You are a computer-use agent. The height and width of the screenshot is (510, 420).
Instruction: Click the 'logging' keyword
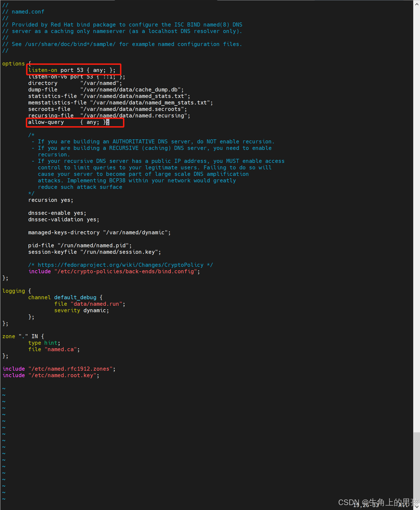tap(14, 291)
